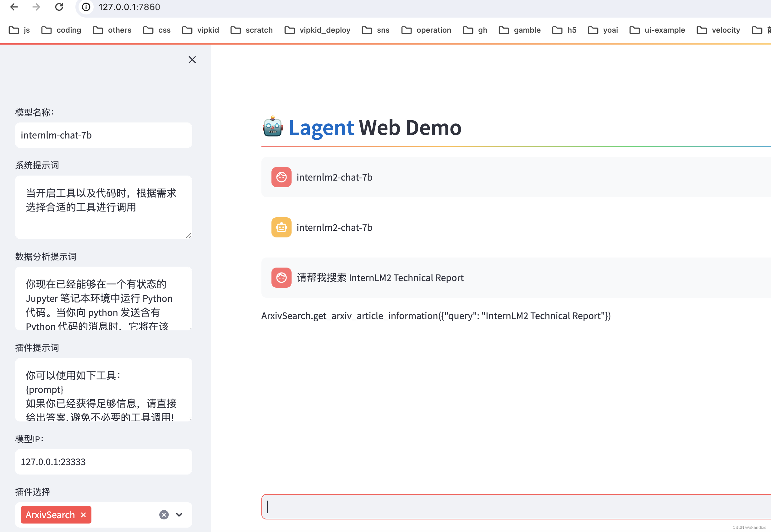
Task: Open the ui-example bookmark folder
Action: pyautogui.click(x=657, y=30)
